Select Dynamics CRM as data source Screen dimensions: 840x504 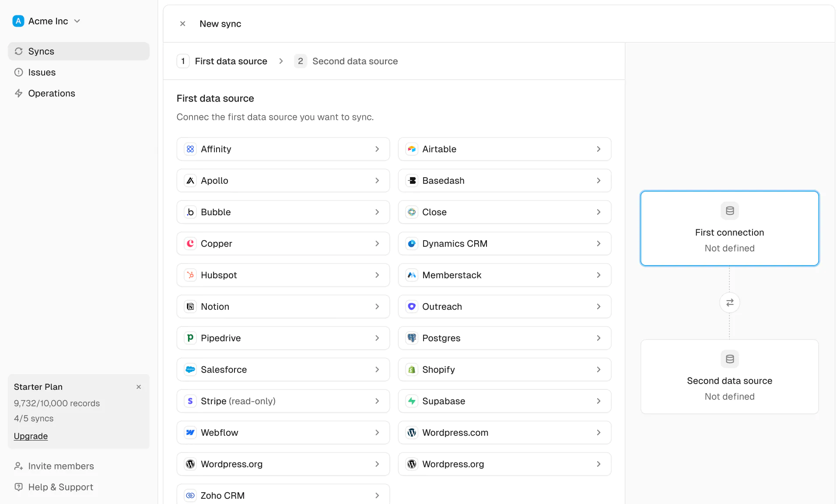coord(504,244)
